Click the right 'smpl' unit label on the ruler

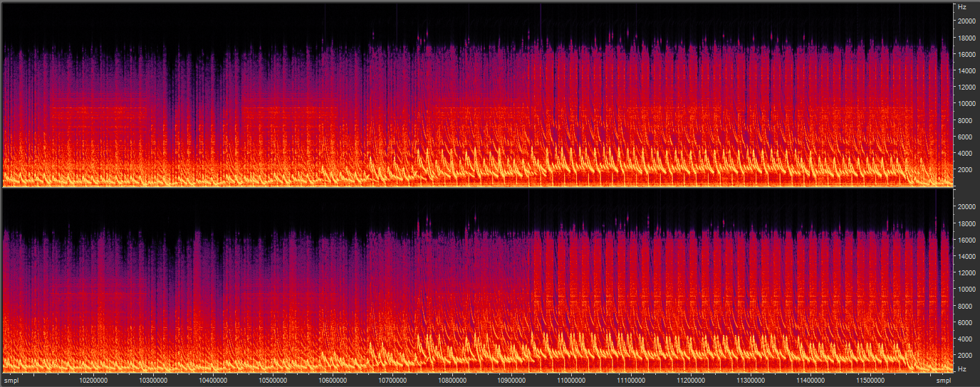pyautogui.click(x=943, y=381)
